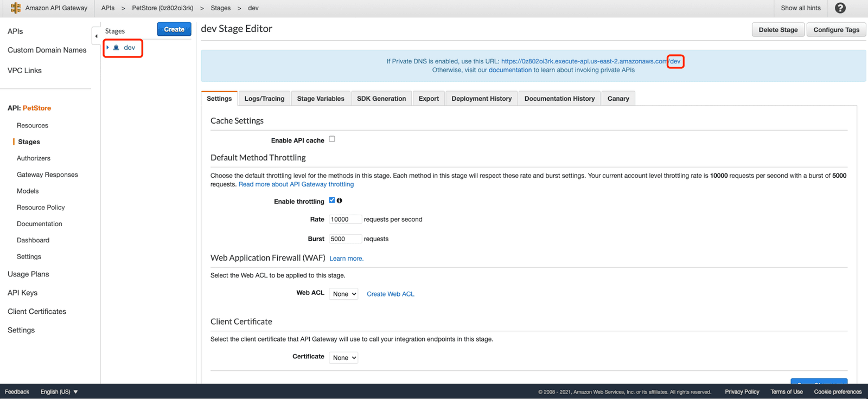Open Documentation in the sidebar
This screenshot has width=868, height=399.
[39, 224]
